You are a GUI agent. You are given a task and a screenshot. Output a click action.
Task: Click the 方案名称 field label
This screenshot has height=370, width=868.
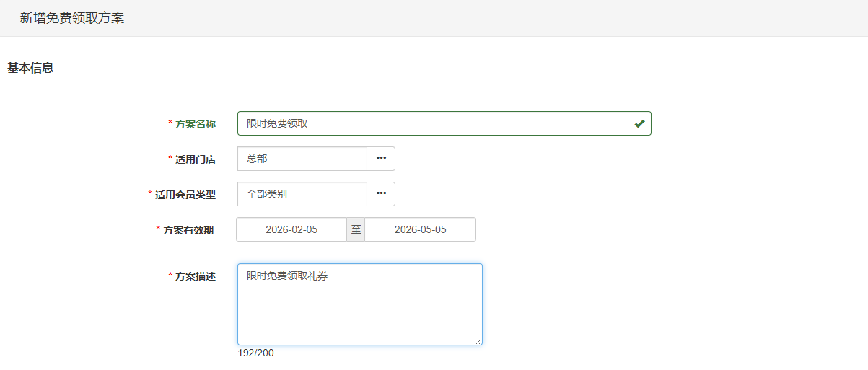195,124
